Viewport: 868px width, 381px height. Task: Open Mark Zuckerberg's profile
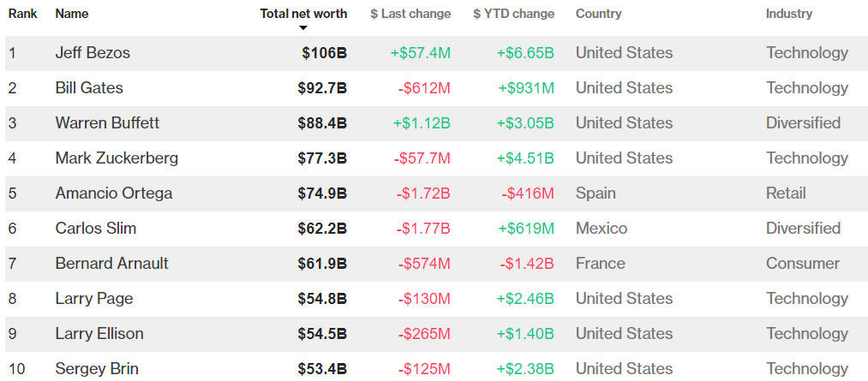point(117,158)
